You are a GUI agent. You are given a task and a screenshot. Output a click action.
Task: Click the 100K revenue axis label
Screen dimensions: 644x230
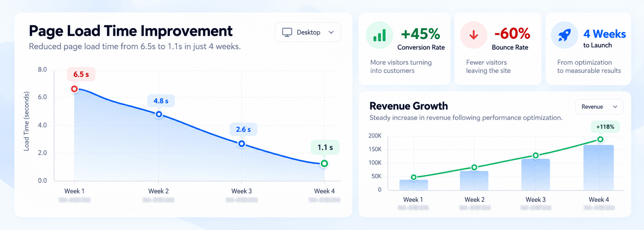pyautogui.click(x=375, y=163)
